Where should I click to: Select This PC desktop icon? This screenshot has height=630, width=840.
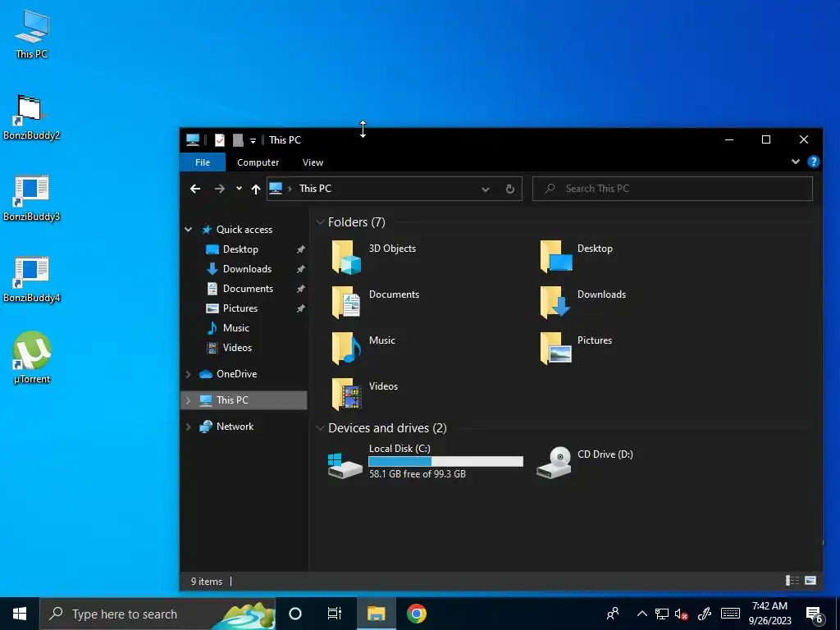pos(32,34)
